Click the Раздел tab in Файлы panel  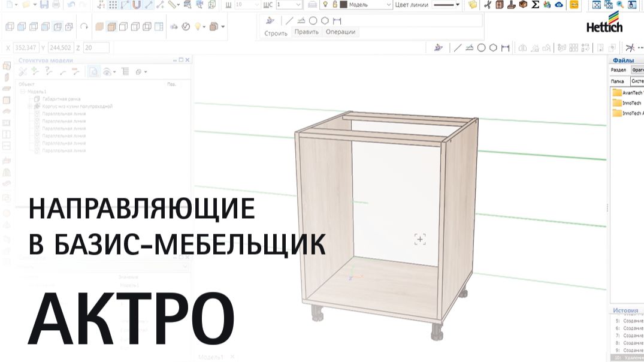click(618, 70)
